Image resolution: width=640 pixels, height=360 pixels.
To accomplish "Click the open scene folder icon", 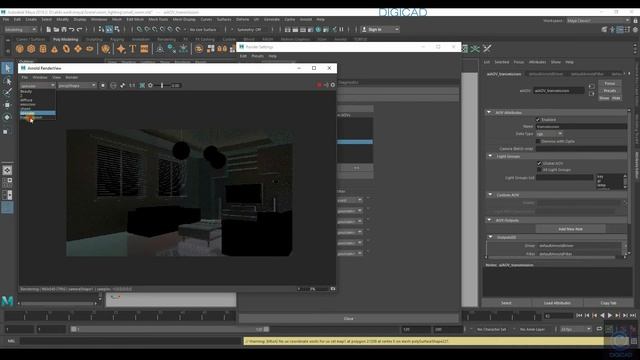I will (56, 29).
